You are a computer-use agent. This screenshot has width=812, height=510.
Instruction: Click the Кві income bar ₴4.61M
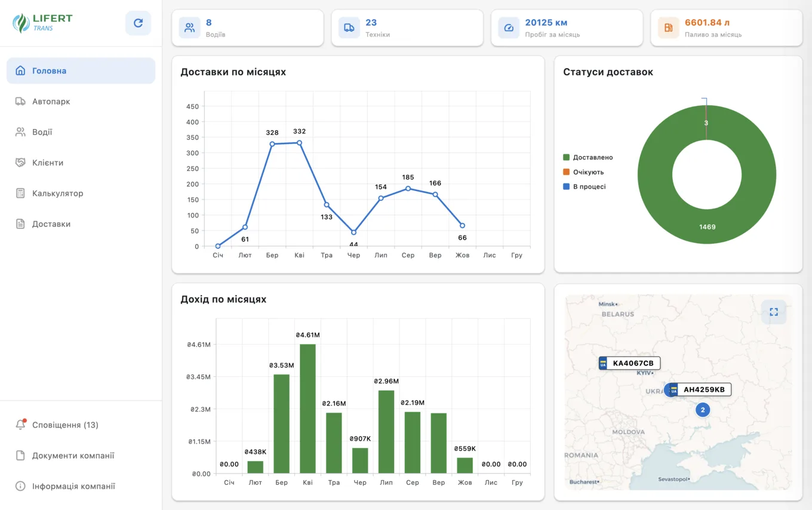pos(307,409)
